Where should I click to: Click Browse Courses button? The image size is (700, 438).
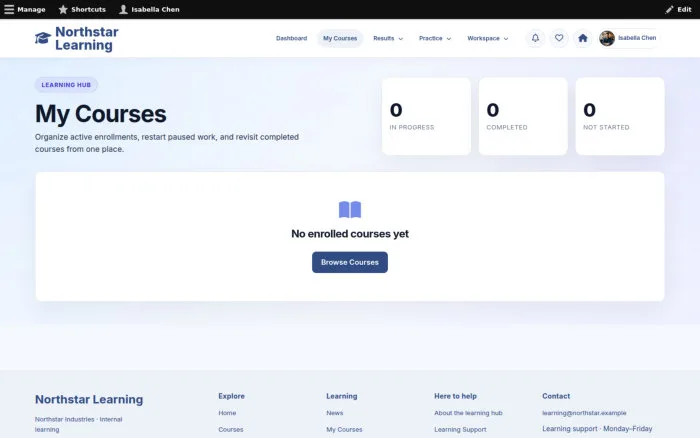350,262
